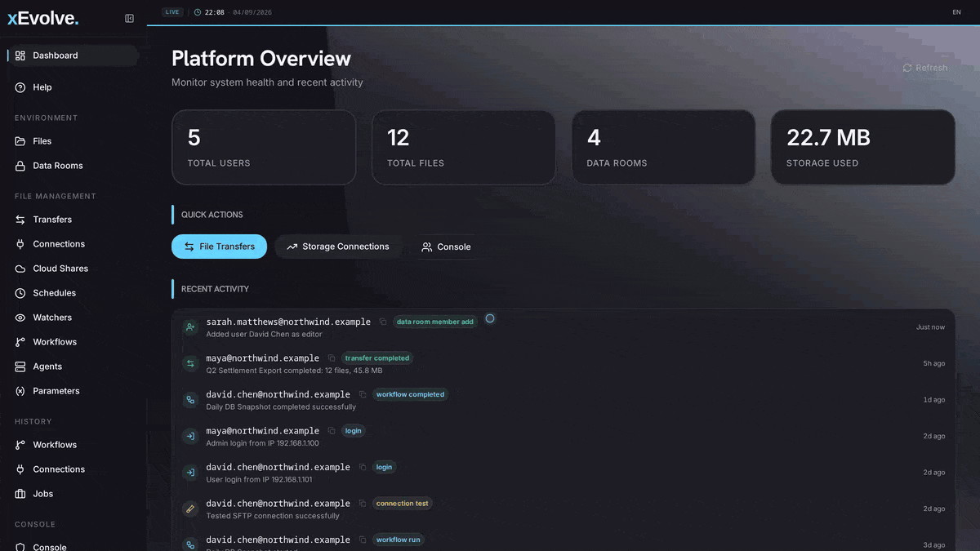980x551 pixels.
Task: Open Connections under History
Action: pos(73,469)
